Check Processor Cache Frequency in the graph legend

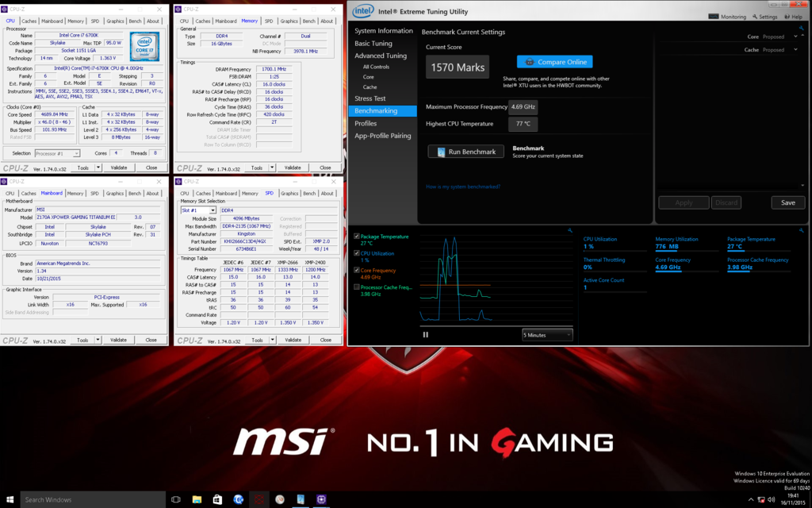pos(357,287)
